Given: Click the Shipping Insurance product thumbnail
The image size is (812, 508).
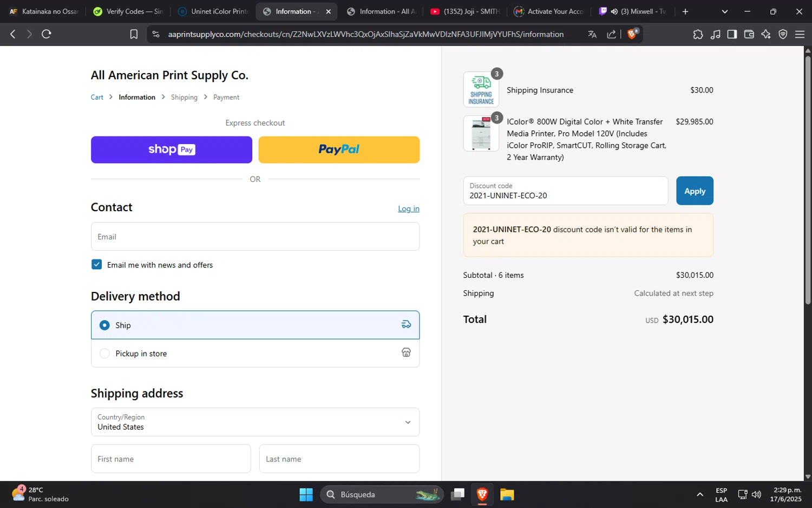Looking at the screenshot, I should (x=481, y=89).
